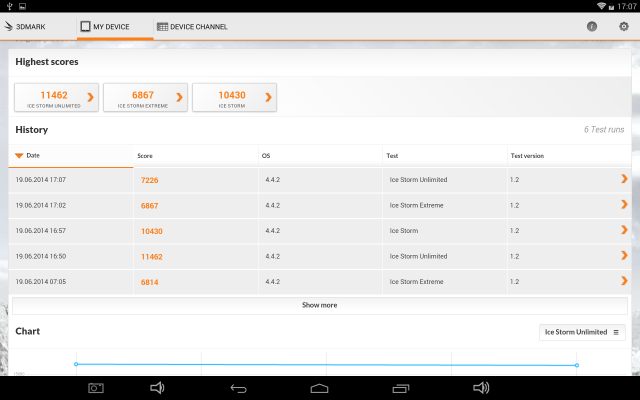640x400 pixels.
Task: Open Ice Storm 10430 score card
Action: point(234,98)
